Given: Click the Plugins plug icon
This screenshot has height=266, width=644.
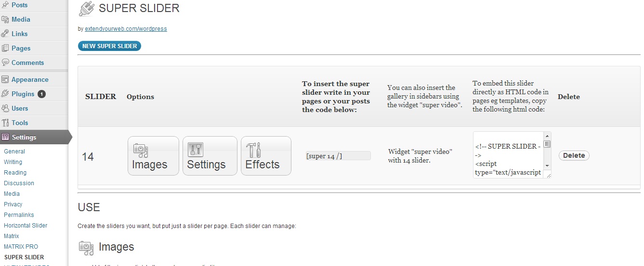Looking at the screenshot, I should click(5, 94).
